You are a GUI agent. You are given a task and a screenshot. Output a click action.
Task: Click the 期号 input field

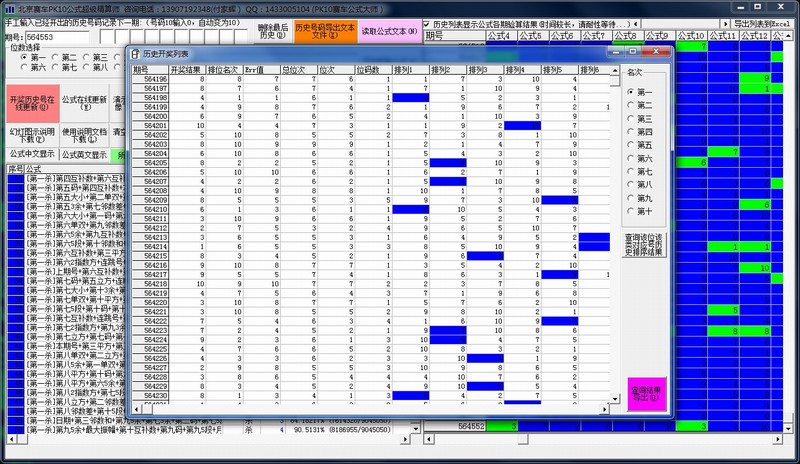[x=62, y=36]
